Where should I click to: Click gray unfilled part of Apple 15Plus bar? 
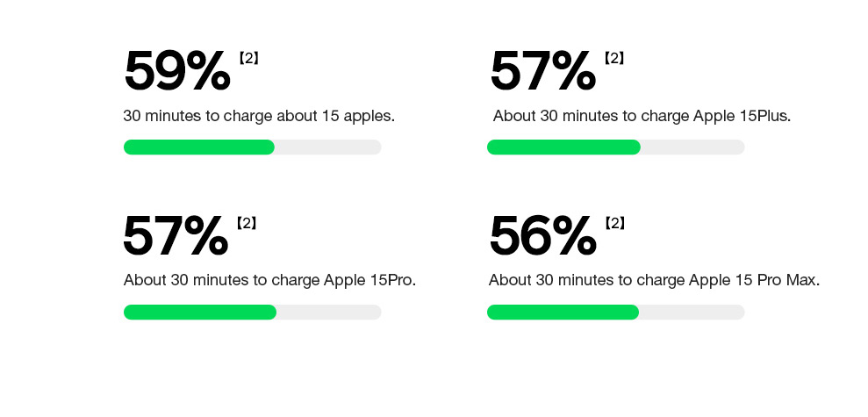click(693, 147)
